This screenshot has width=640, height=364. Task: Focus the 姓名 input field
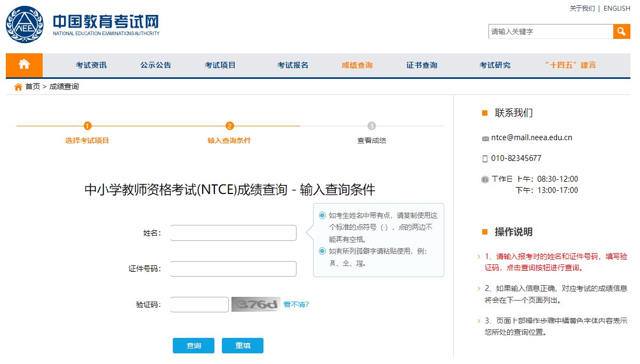point(233,233)
